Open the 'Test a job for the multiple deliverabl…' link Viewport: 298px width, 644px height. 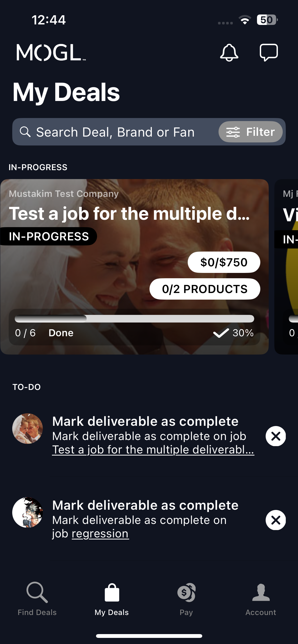click(x=153, y=450)
